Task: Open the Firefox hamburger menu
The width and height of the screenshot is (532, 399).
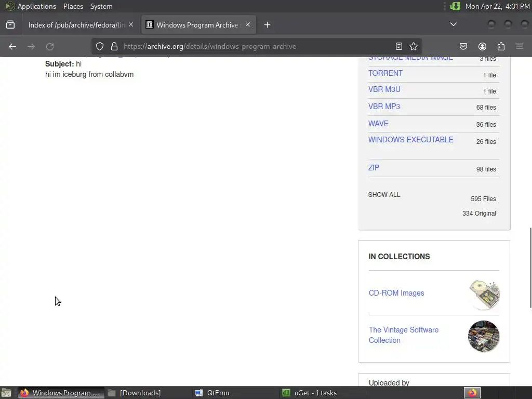Action: coord(520,46)
